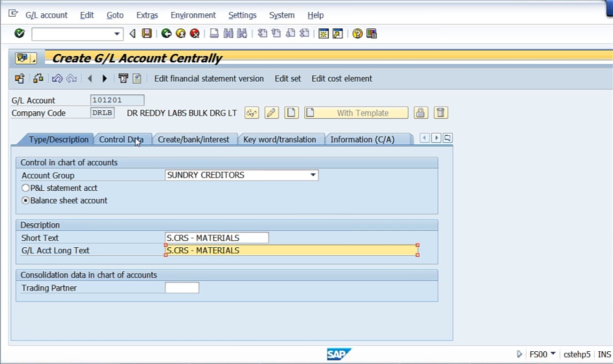The height and width of the screenshot is (364, 613).
Task: Click the collapse command field triangle icon
Action: point(132,34)
